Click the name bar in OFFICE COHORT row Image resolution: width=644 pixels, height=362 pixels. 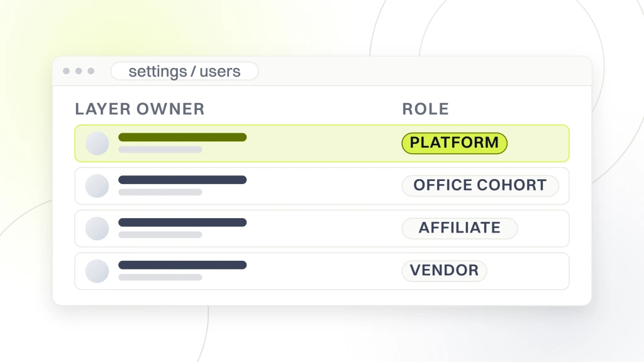tap(182, 180)
